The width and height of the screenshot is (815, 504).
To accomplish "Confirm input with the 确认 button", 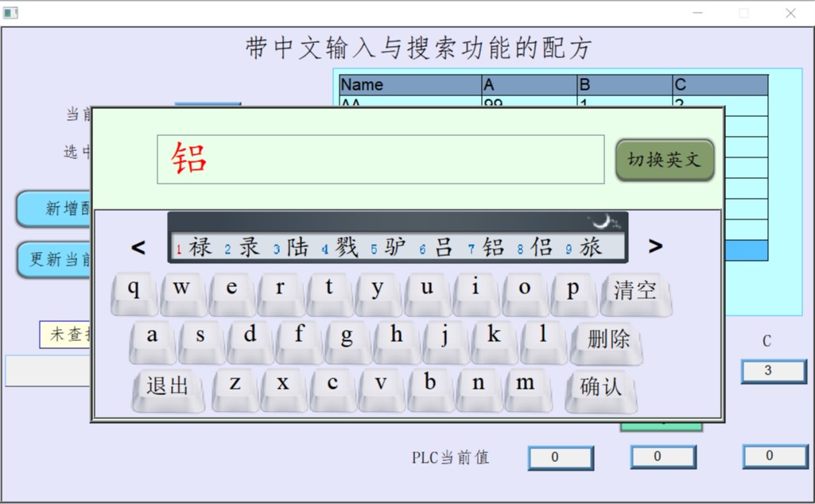I will coord(601,387).
